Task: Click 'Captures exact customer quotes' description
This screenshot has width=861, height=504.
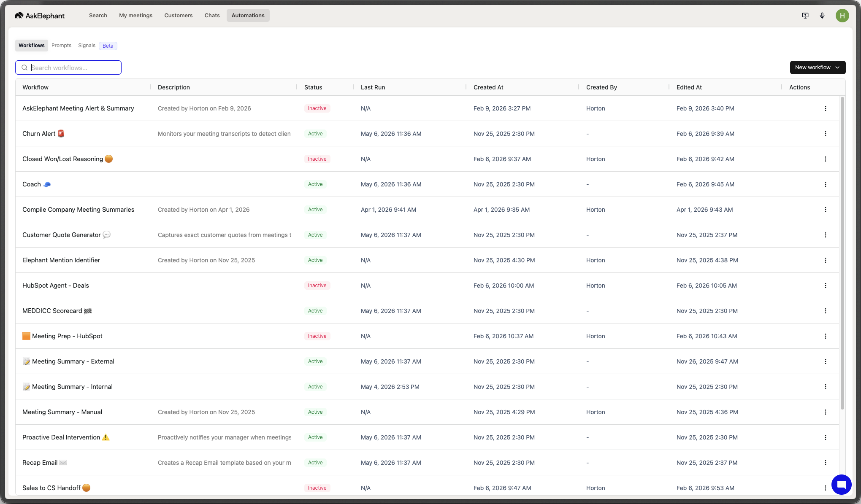Action: [225, 235]
